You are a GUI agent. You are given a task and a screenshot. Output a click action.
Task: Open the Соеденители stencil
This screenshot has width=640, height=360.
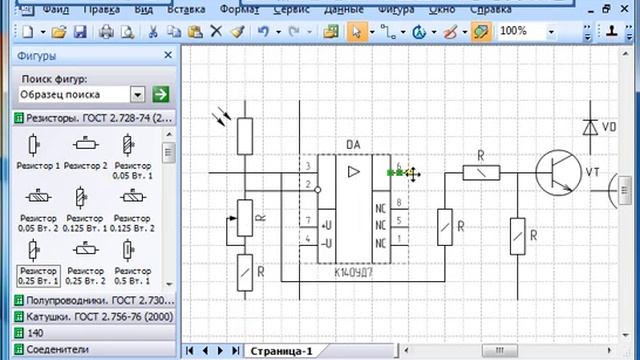point(95,349)
